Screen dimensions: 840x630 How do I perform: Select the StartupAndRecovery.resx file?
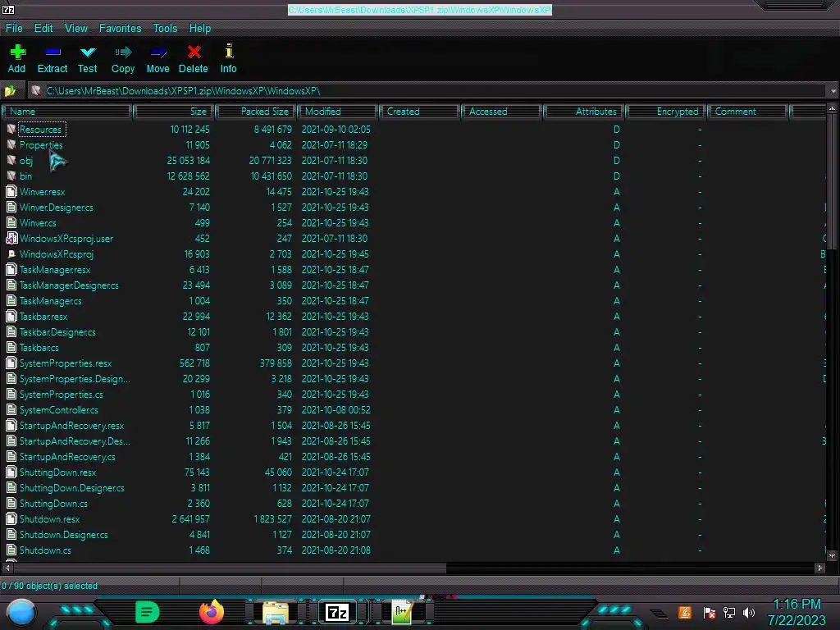(x=72, y=426)
